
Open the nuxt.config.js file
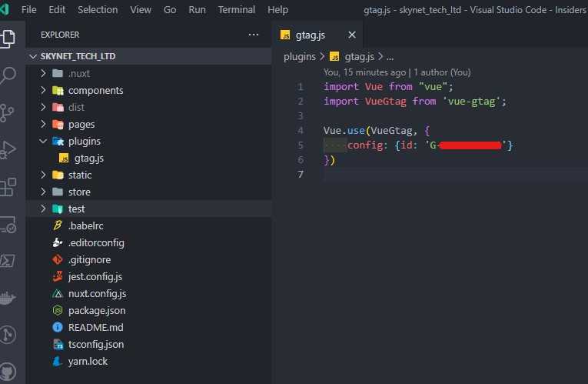[149, 293]
